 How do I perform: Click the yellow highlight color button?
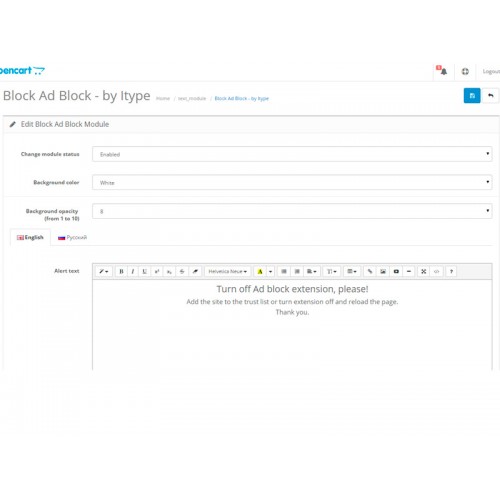pos(260,271)
